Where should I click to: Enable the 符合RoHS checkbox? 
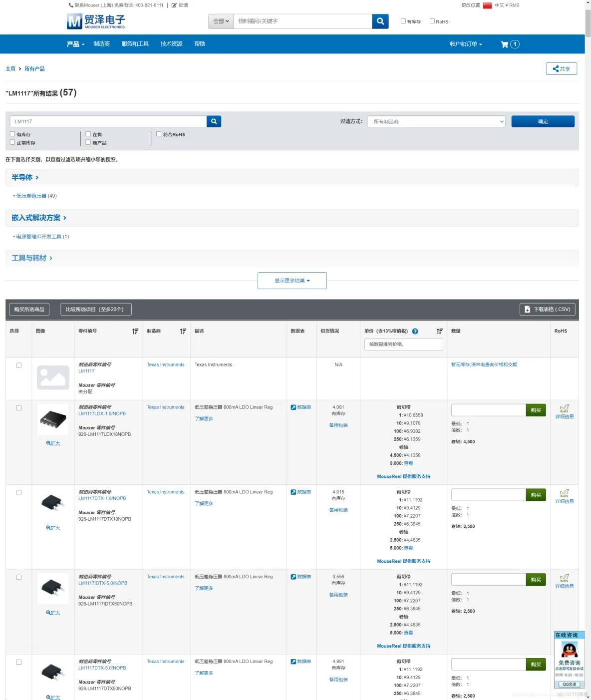pyautogui.click(x=159, y=134)
